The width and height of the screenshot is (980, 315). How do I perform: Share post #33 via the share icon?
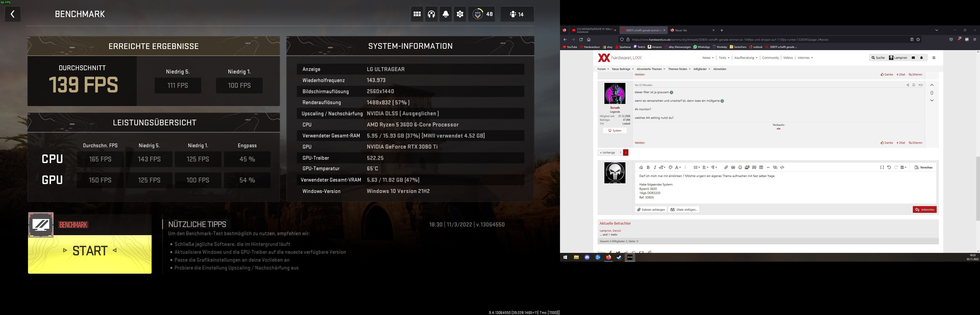click(x=908, y=85)
